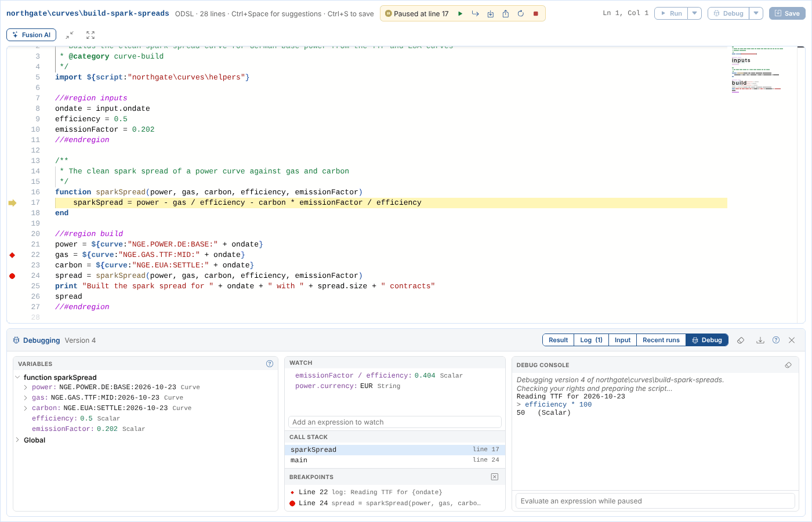Image resolution: width=812 pixels, height=522 pixels.
Task: Clear the output panel using the eraser icon beside the Debug tab
Action: [741, 340]
